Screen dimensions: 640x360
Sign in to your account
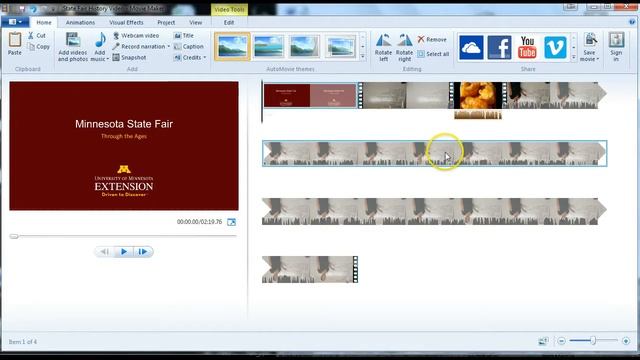(616, 47)
